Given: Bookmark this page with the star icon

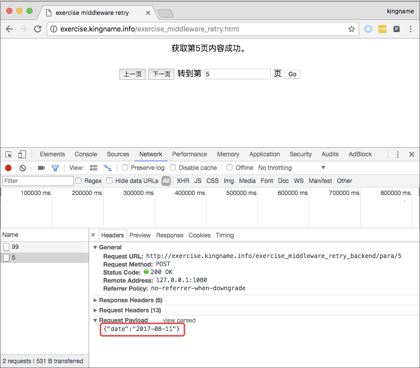Looking at the screenshot, I should (x=351, y=29).
